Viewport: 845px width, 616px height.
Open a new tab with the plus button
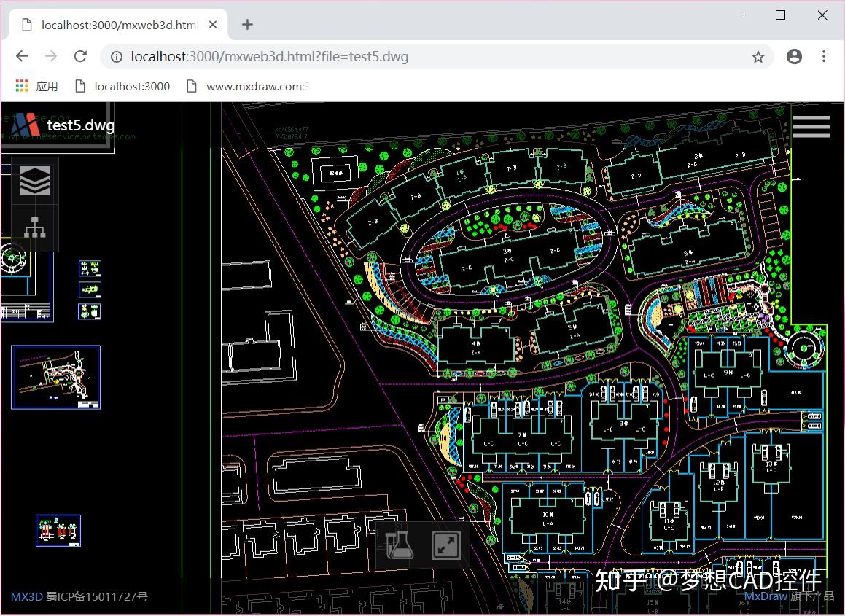246,23
